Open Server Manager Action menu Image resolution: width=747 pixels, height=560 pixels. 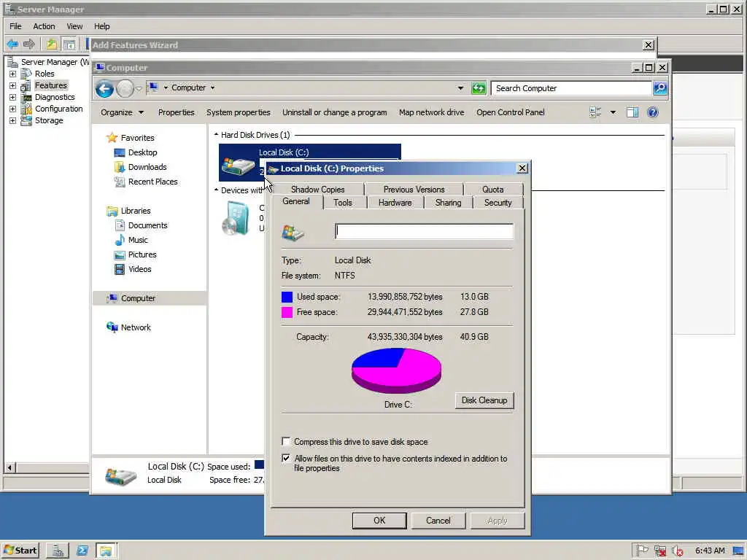pyautogui.click(x=44, y=26)
